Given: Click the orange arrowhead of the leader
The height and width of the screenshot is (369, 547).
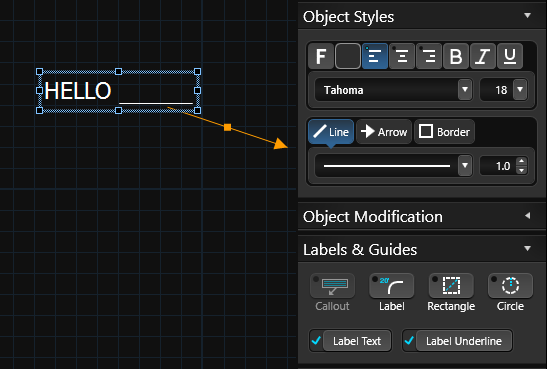Looking at the screenshot, I should [281, 143].
